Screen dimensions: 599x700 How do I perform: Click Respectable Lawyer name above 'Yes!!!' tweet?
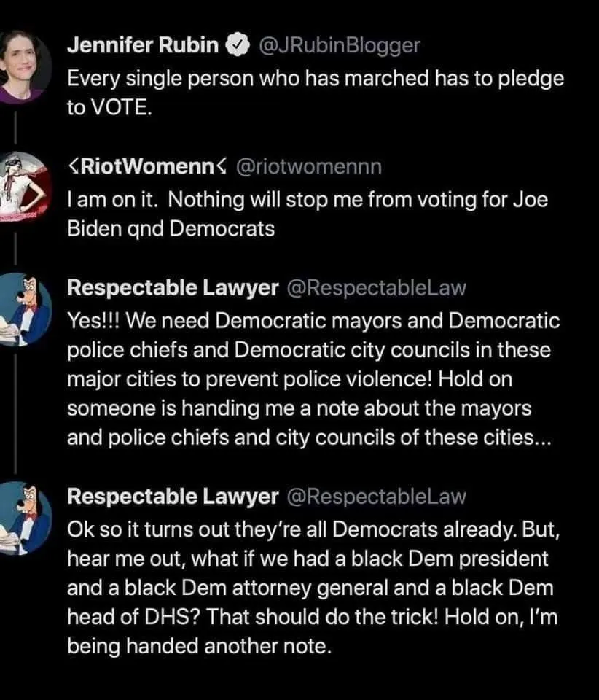click(x=172, y=288)
